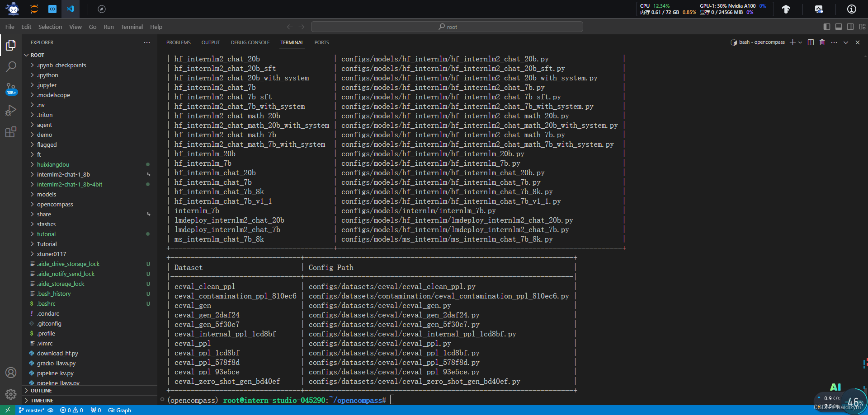
Task: Open the Extensions view
Action: pyautogui.click(x=11, y=132)
